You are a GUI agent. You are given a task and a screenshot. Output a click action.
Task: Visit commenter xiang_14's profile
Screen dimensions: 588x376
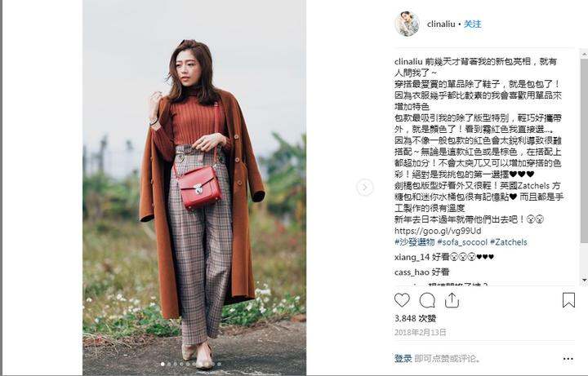[412, 257]
